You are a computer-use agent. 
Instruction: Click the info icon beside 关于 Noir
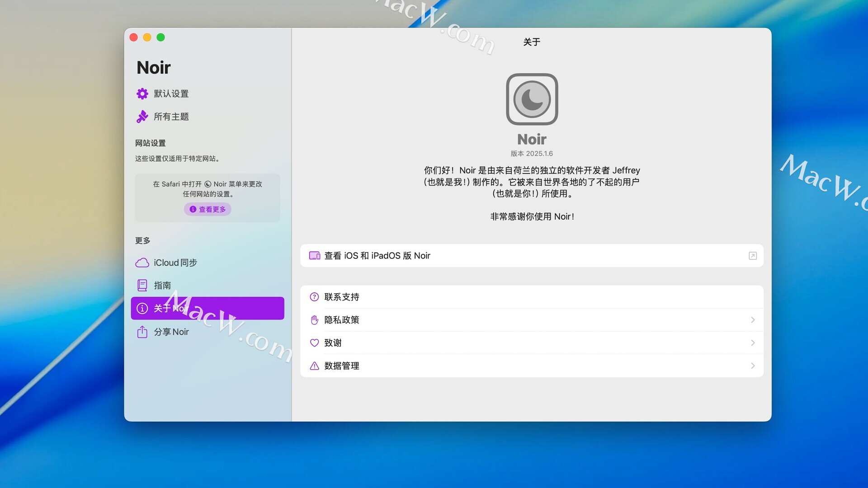pos(142,308)
